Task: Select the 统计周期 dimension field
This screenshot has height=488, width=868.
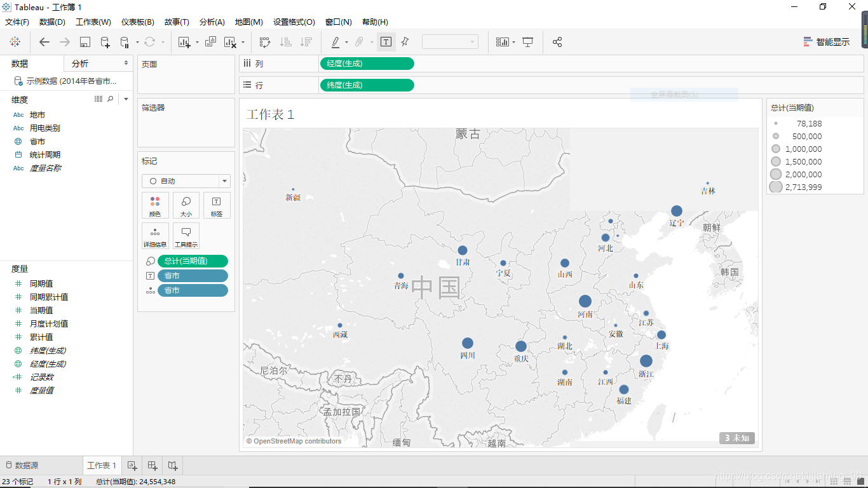Action: click(44, 155)
